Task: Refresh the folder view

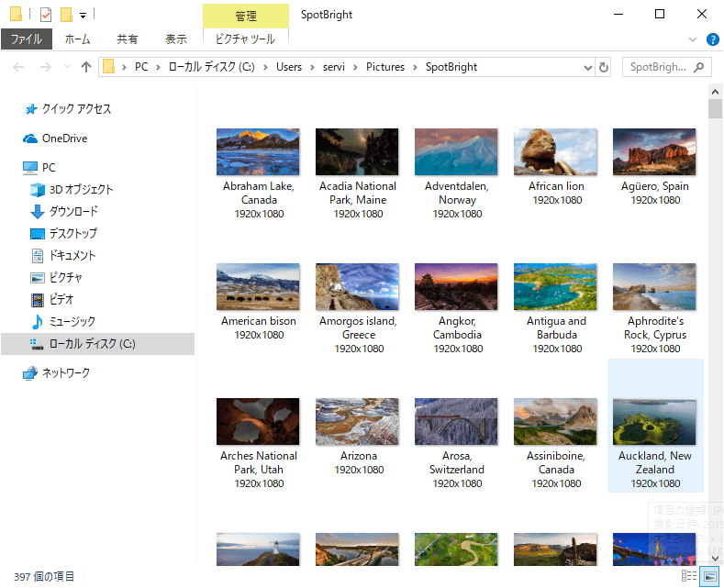Action: tap(603, 68)
